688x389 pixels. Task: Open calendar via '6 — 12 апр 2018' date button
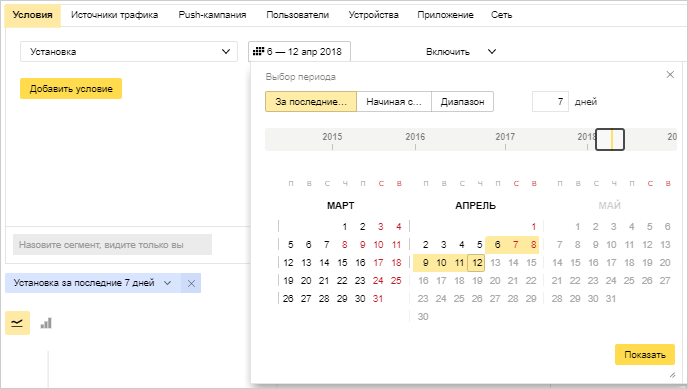[x=299, y=52]
